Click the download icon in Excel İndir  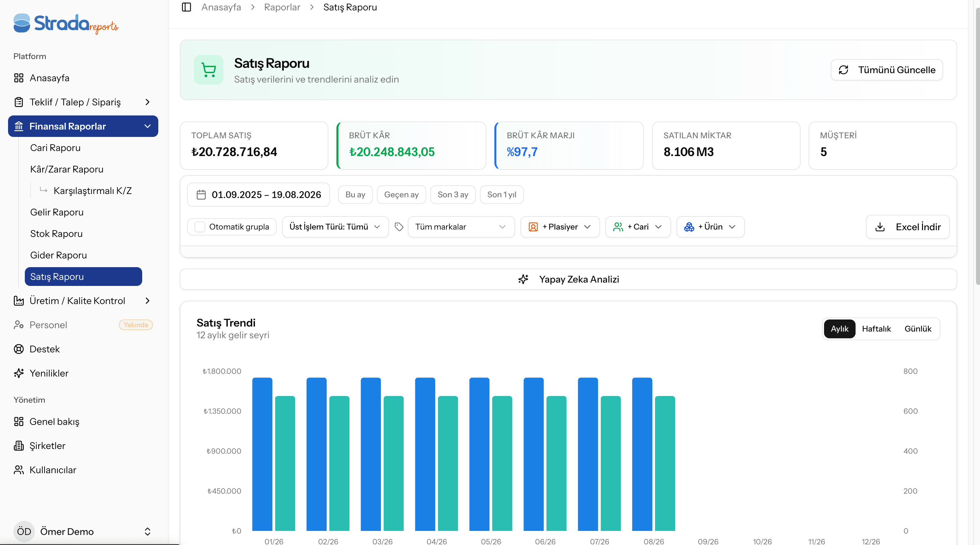coord(880,227)
